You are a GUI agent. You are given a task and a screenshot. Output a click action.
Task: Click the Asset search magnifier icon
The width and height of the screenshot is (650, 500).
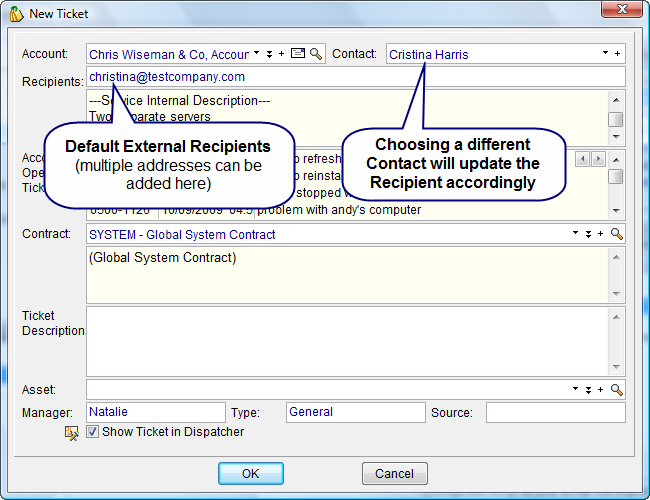(x=617, y=390)
